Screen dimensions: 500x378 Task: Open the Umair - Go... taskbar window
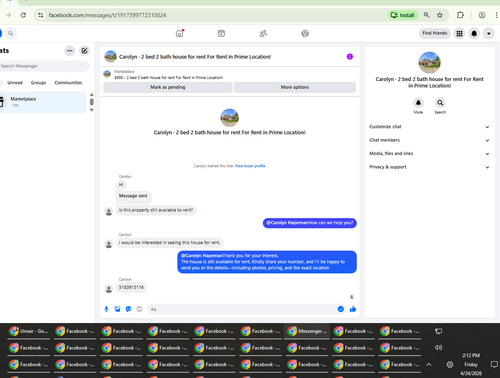[x=29, y=331]
